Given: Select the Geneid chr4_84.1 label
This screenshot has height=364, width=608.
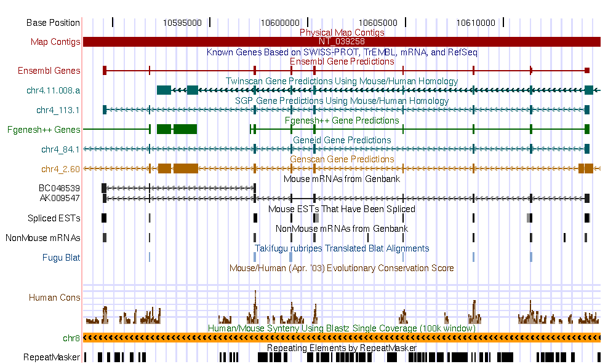Looking at the screenshot, I should (x=61, y=149).
